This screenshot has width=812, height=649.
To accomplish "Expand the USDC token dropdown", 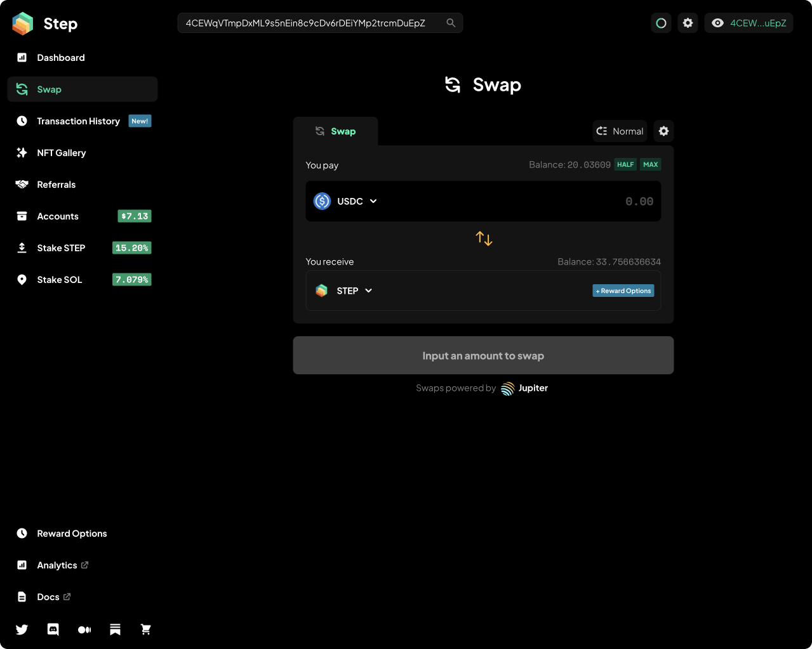I will [x=346, y=201].
